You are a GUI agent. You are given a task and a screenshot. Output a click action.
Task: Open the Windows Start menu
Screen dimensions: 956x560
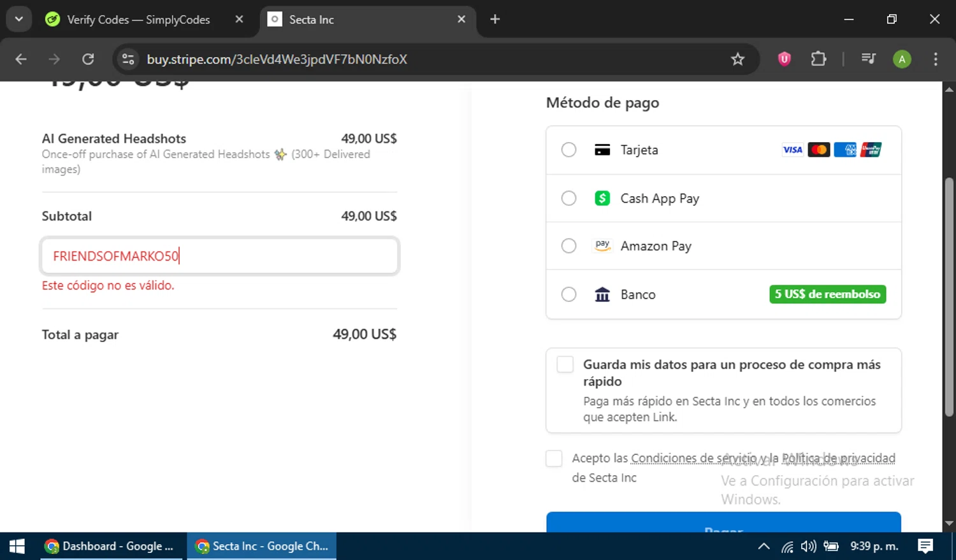pos(17,546)
